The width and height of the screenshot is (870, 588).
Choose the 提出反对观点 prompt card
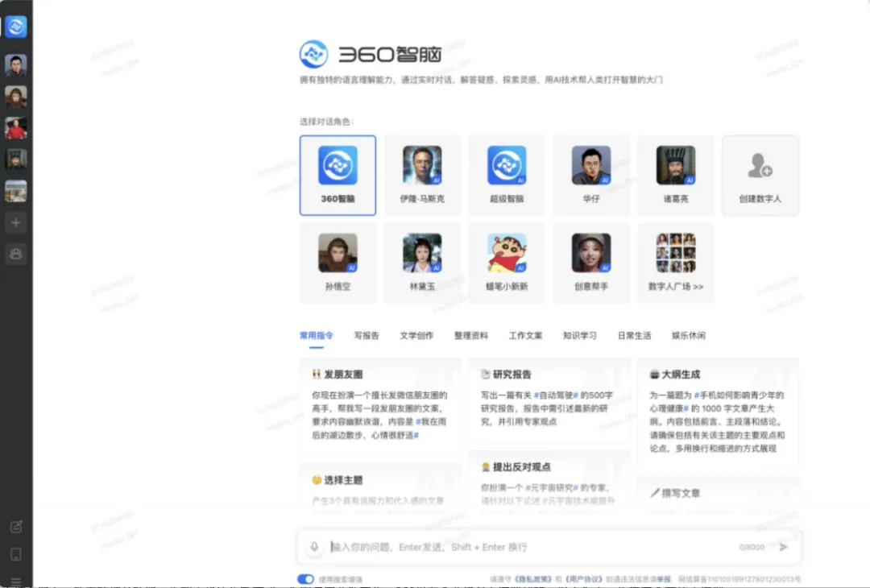549,482
